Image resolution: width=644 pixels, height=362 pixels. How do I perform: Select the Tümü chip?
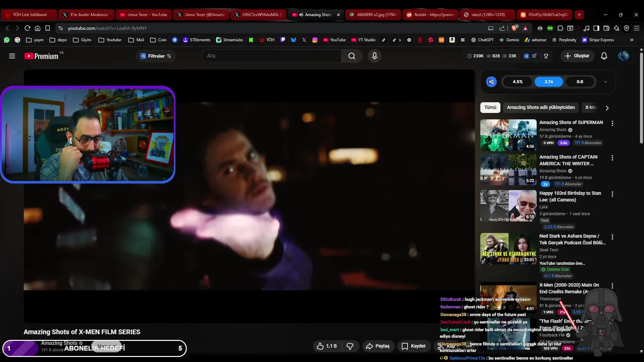490,107
